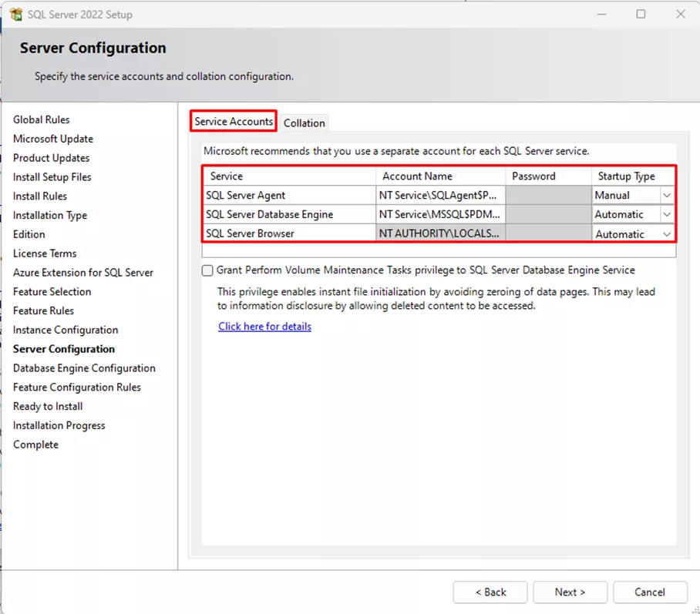700x614 pixels.
Task: Open the SQL Server Browser startup type dropdown
Action: pyautogui.click(x=667, y=234)
